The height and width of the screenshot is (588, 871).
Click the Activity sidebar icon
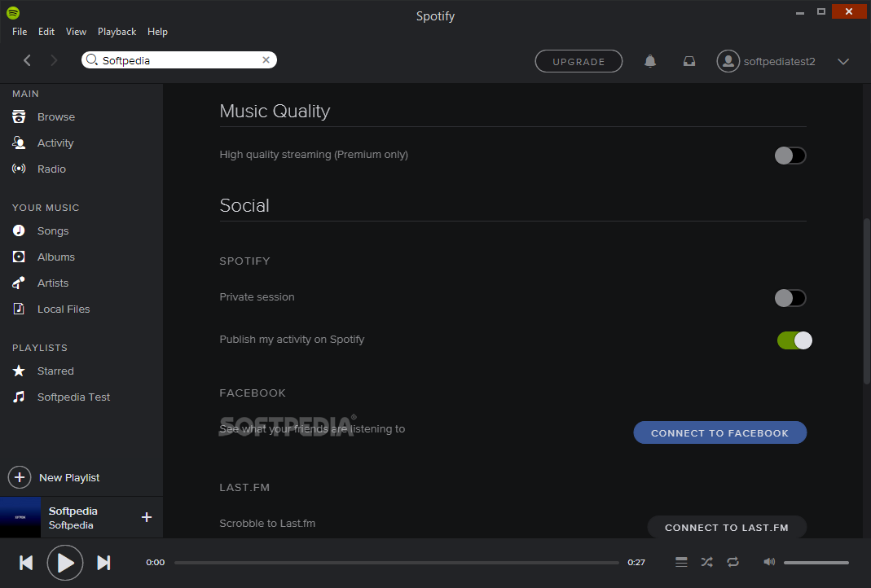coord(19,143)
